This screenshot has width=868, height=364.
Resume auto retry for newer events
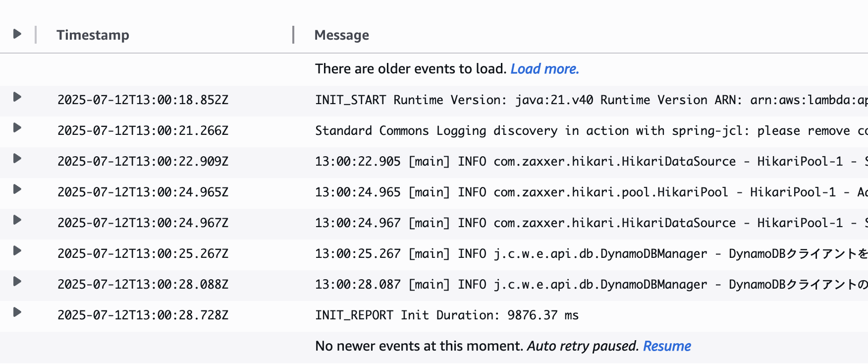point(667,346)
